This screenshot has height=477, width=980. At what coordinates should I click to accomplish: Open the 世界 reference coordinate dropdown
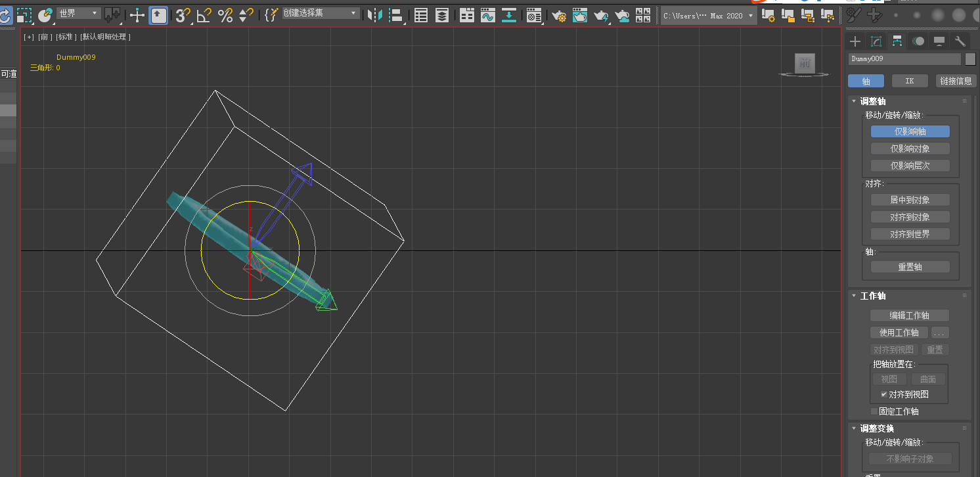pyautogui.click(x=78, y=13)
